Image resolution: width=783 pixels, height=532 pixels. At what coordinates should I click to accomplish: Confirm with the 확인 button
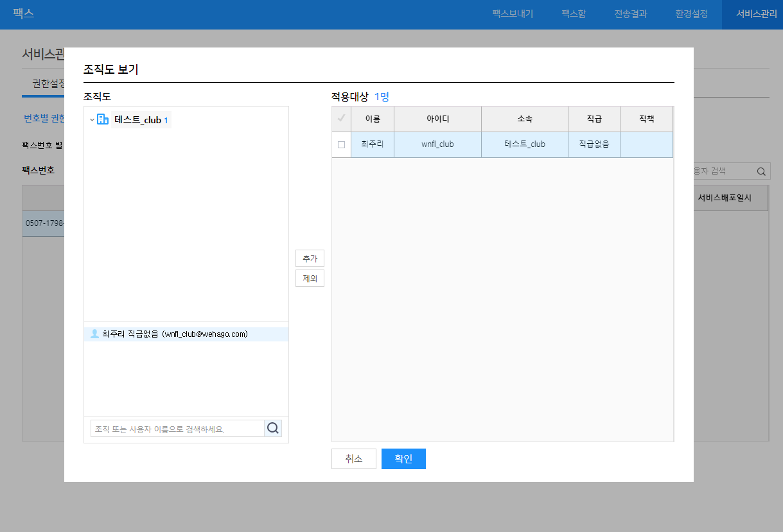[x=403, y=459]
